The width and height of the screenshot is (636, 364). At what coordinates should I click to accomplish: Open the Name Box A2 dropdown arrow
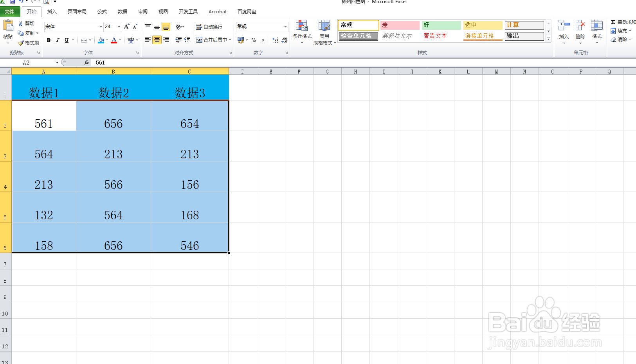(57, 63)
